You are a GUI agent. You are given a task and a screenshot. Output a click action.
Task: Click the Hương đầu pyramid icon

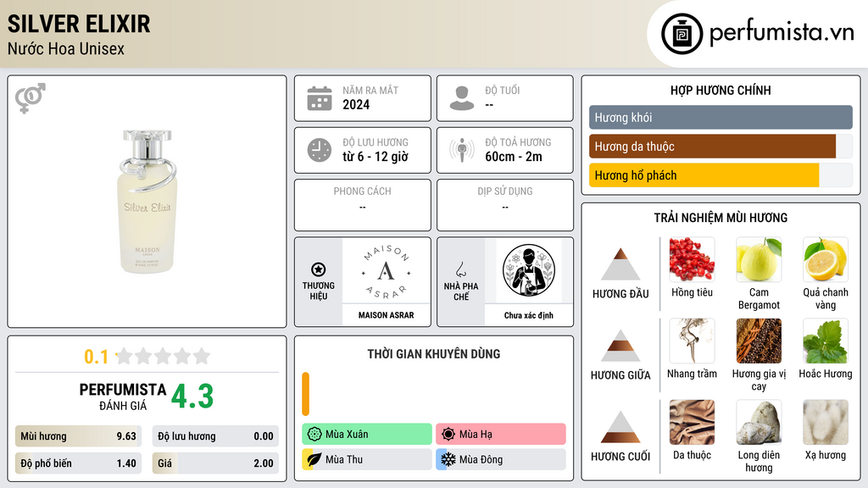pos(620,264)
